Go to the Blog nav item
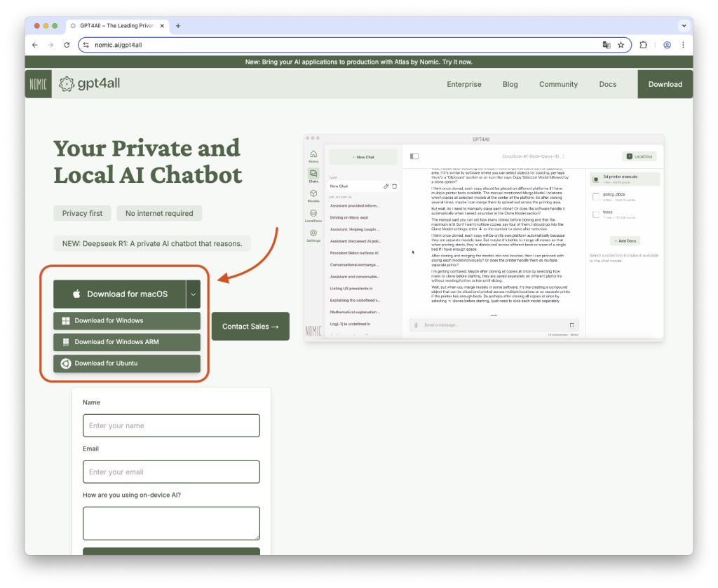 coord(510,84)
